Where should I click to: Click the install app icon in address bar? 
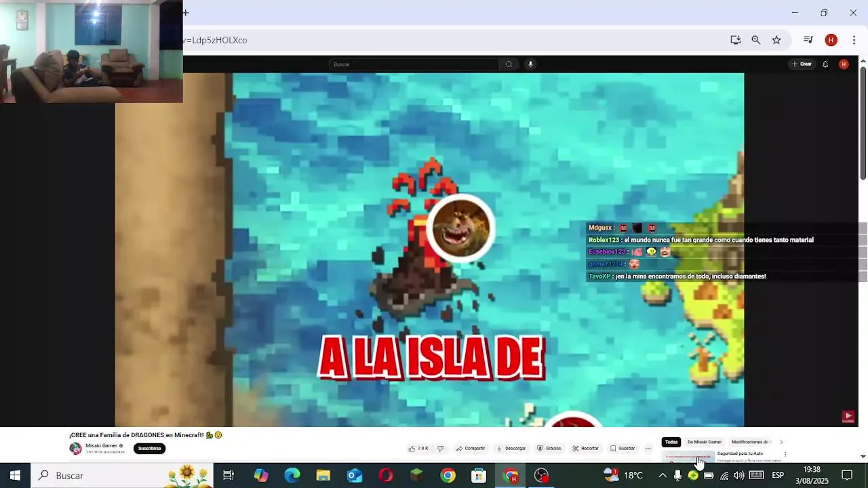tap(735, 40)
